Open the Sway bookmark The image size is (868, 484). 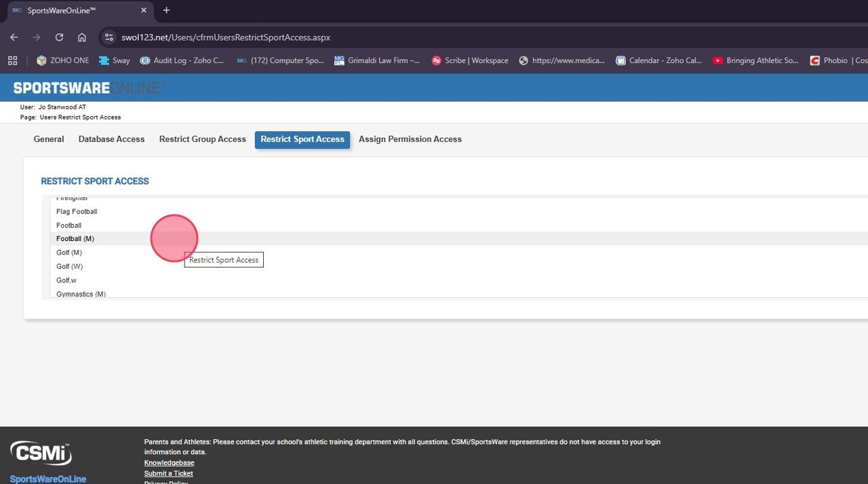[115, 60]
